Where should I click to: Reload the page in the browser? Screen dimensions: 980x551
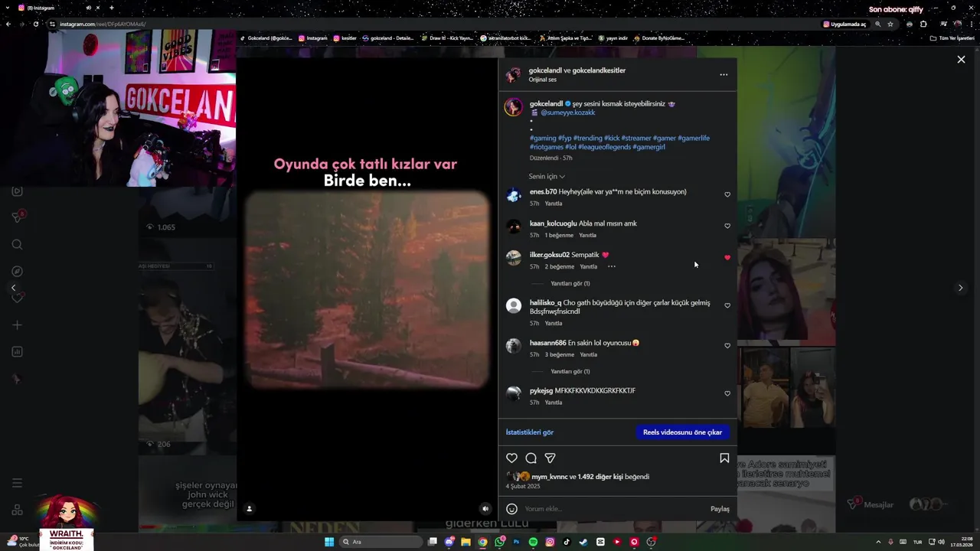pyautogui.click(x=36, y=24)
